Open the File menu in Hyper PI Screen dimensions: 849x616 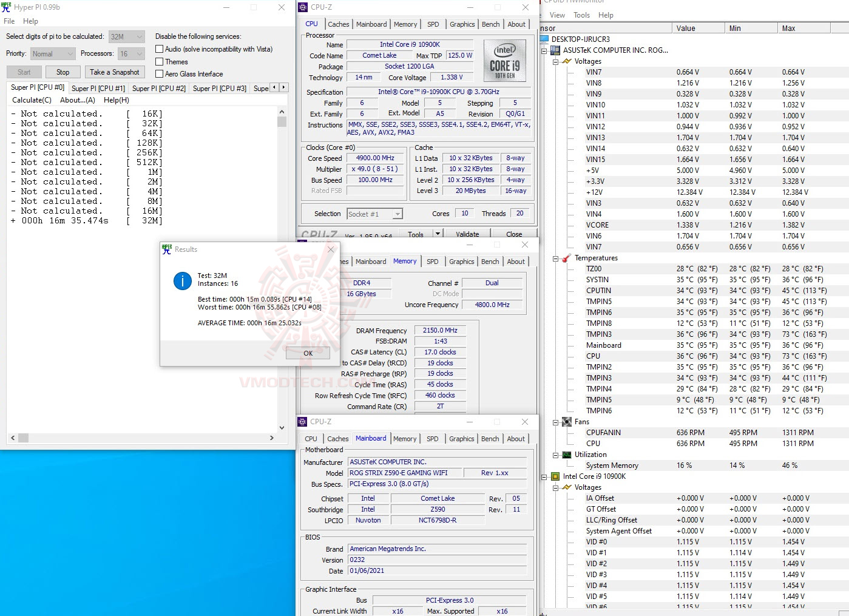[9, 21]
